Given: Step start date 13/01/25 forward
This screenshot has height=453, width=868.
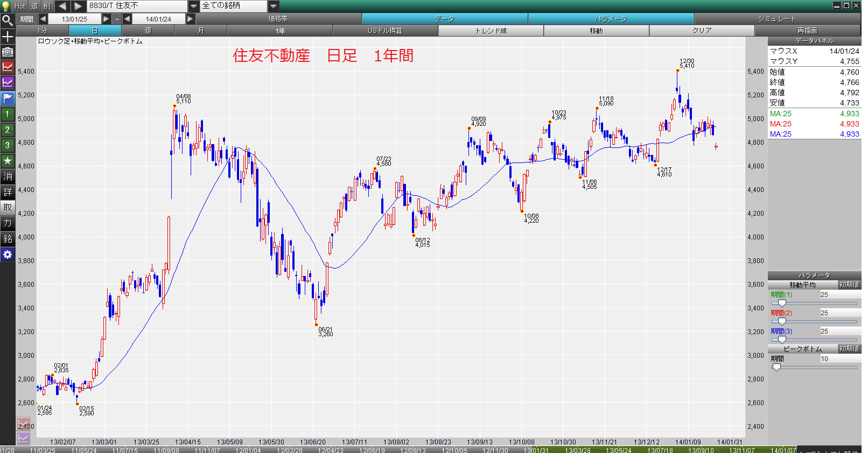Looking at the screenshot, I should tap(106, 19).
